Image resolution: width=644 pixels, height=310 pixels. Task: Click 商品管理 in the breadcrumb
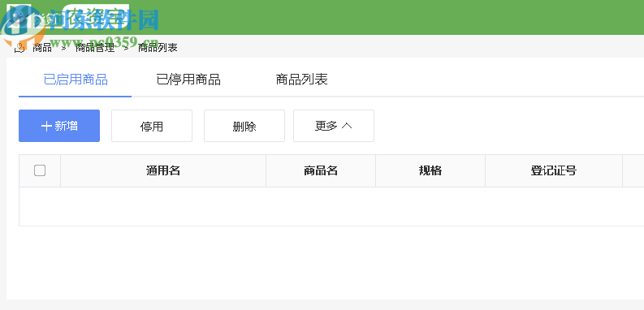[x=95, y=48]
